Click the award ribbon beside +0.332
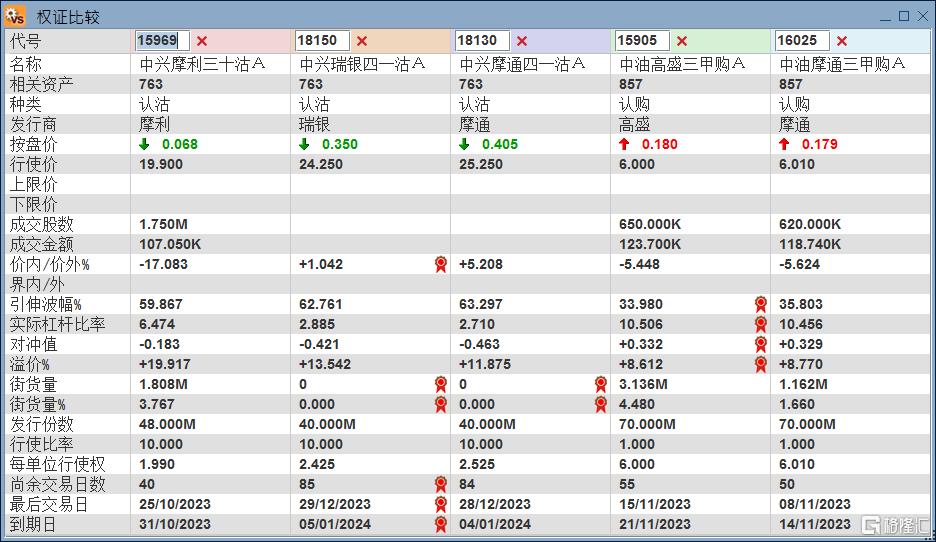 (760, 344)
